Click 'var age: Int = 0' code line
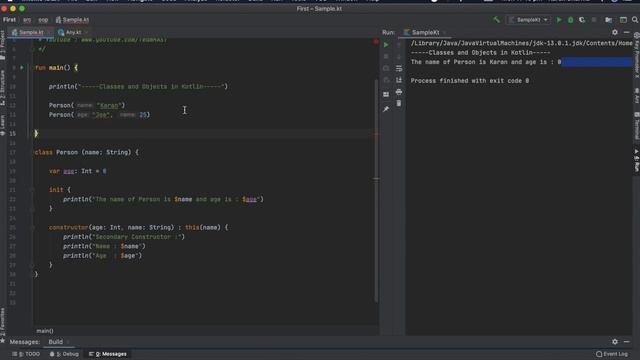The image size is (640, 360). pyautogui.click(x=78, y=171)
